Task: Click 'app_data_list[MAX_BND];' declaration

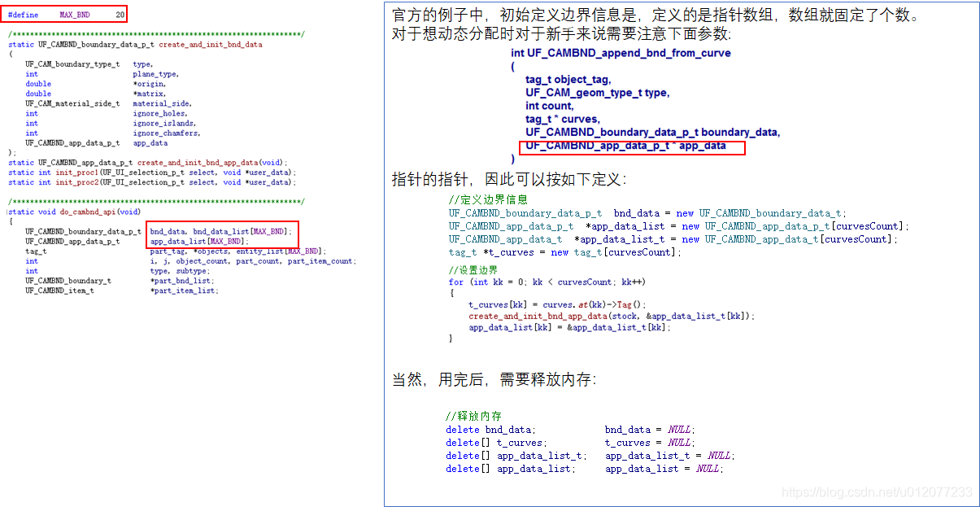Action: coord(199,242)
